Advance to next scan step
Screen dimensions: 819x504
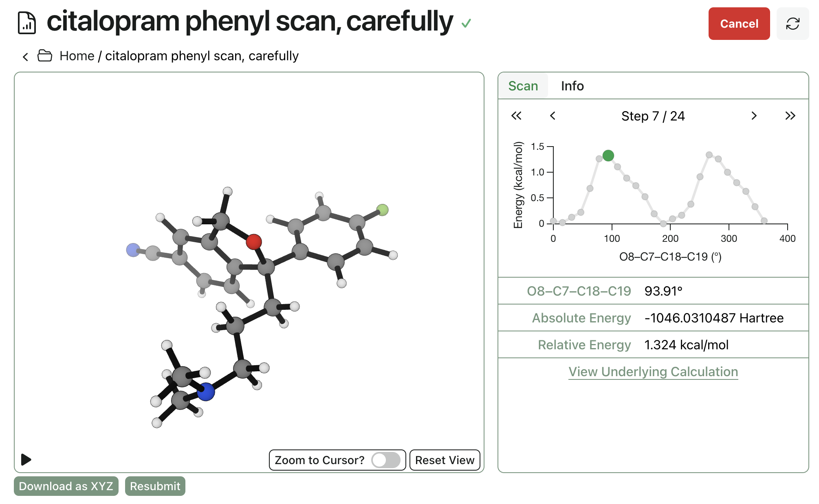pyautogui.click(x=754, y=116)
